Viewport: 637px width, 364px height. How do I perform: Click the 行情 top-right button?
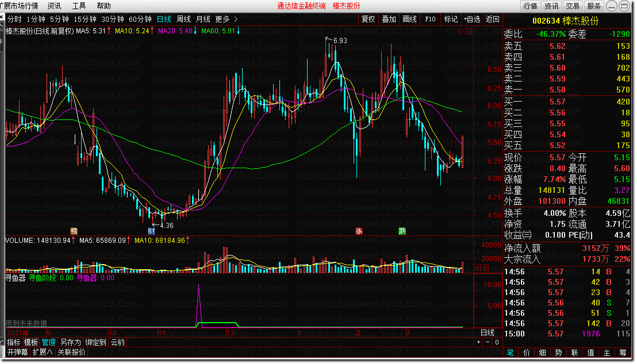click(x=530, y=6)
